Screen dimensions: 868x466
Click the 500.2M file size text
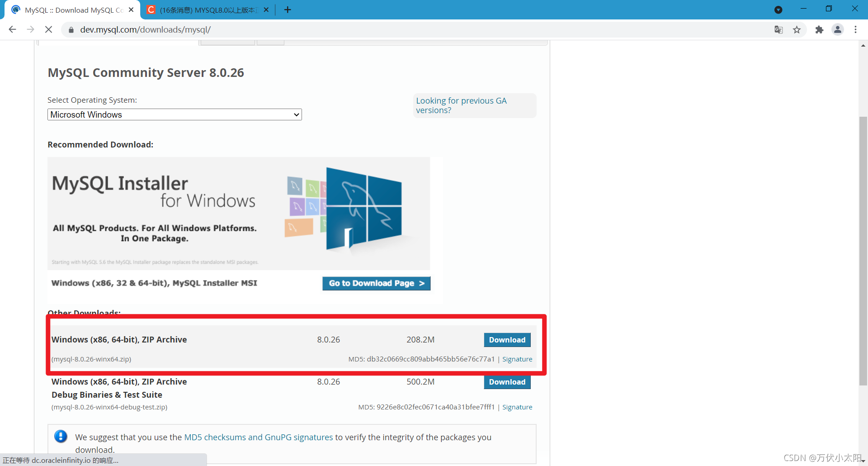click(420, 382)
